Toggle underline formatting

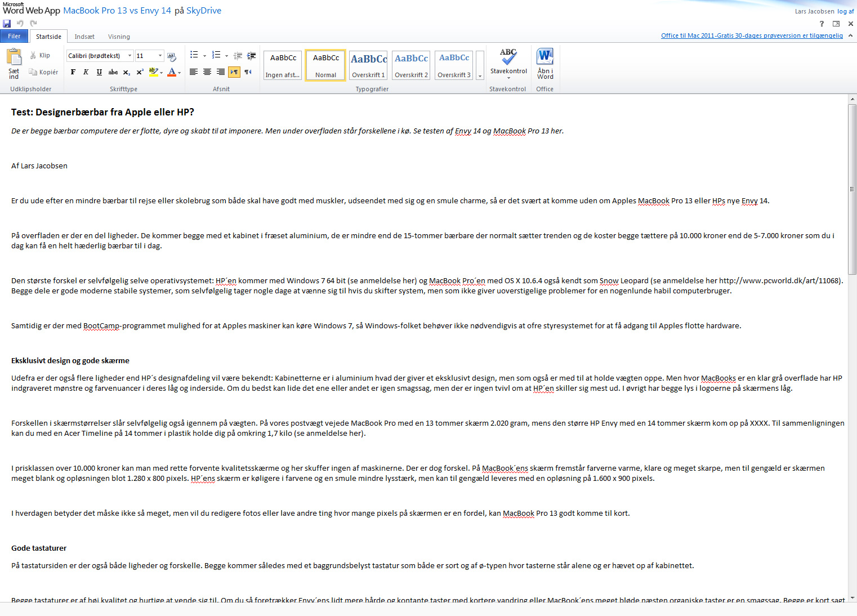click(100, 72)
